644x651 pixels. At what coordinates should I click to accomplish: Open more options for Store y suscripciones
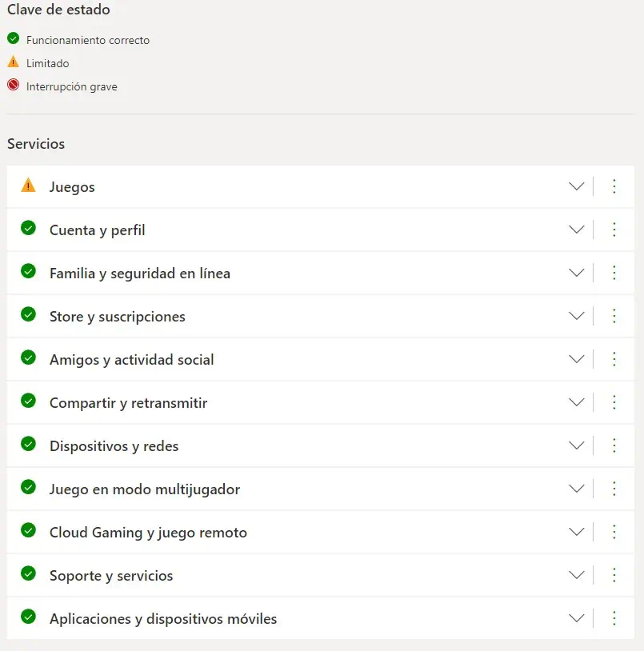pos(614,316)
